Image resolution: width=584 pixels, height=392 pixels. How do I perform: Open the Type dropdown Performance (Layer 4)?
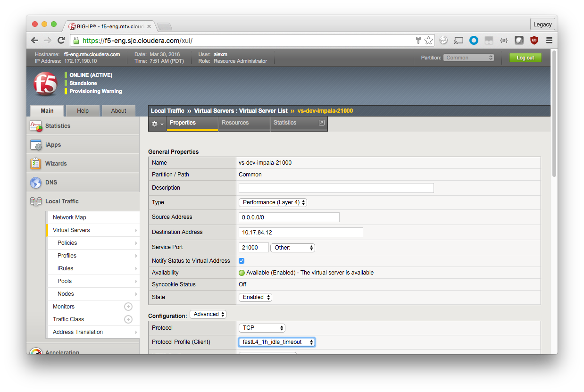point(273,202)
